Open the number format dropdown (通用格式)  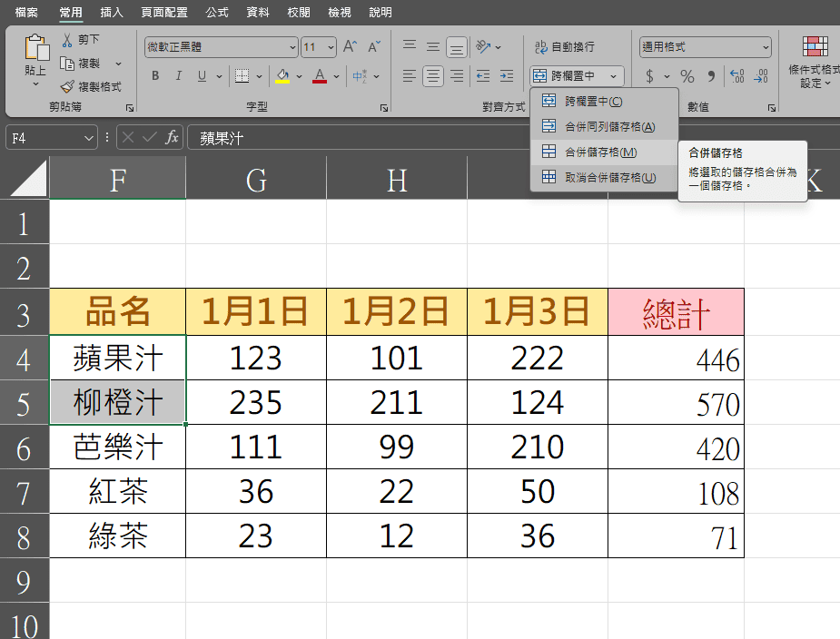tap(766, 47)
